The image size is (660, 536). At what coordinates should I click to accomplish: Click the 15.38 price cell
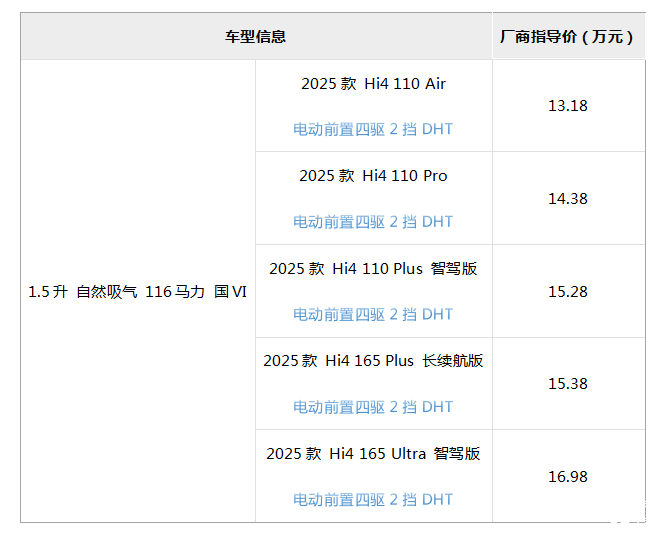[x=567, y=384]
